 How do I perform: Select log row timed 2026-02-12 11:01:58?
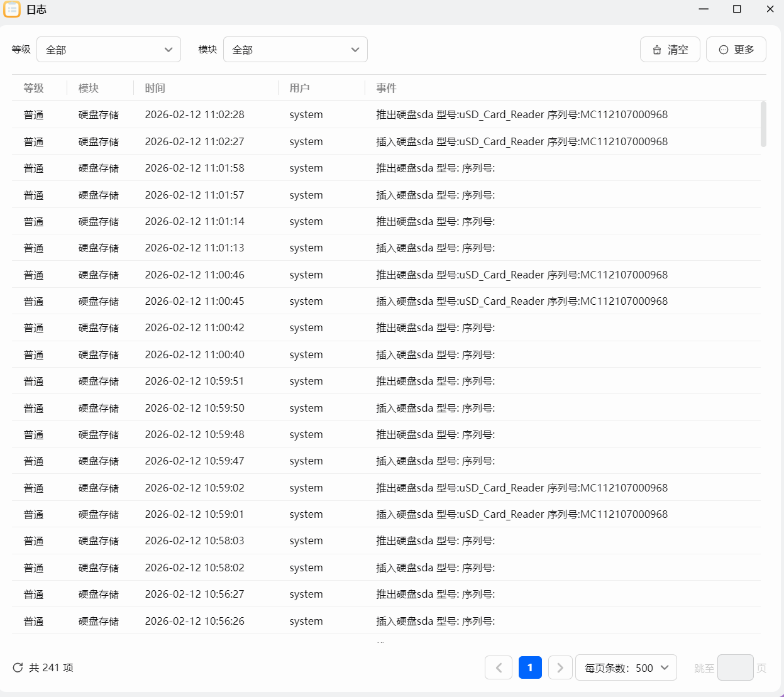tap(386, 168)
